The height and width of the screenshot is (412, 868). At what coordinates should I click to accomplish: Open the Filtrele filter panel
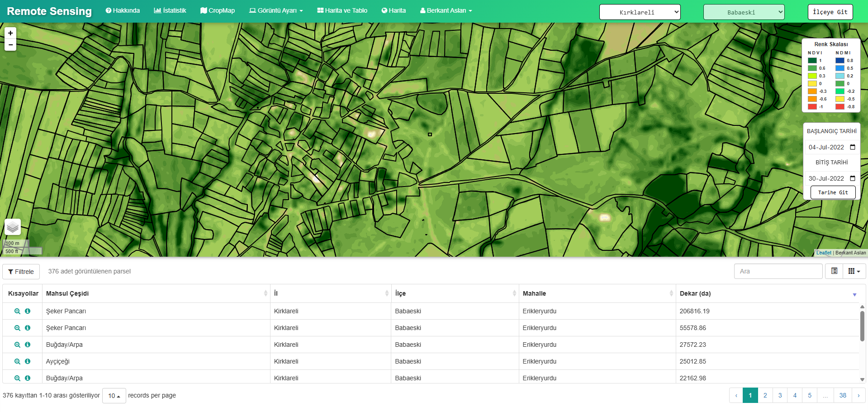tap(21, 271)
